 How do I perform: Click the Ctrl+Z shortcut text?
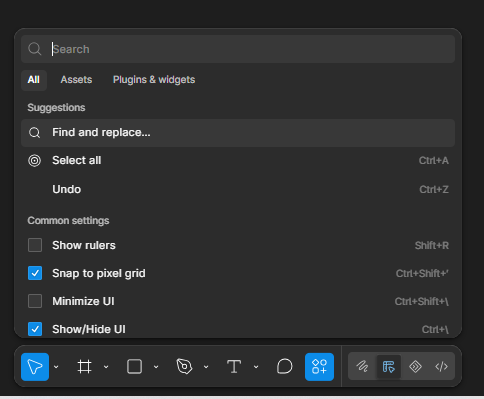pyautogui.click(x=434, y=189)
